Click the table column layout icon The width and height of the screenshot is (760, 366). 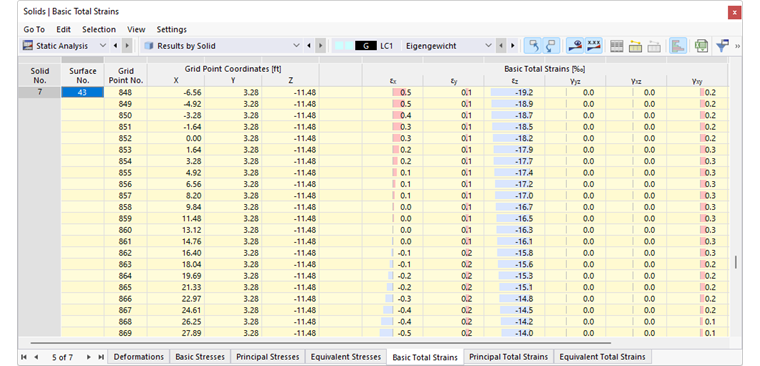tap(617, 46)
